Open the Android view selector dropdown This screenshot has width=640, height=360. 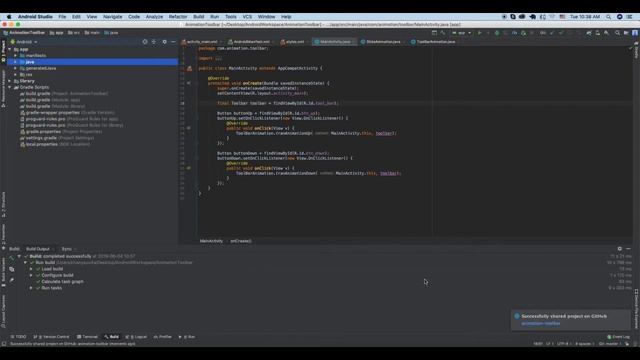tap(24, 42)
